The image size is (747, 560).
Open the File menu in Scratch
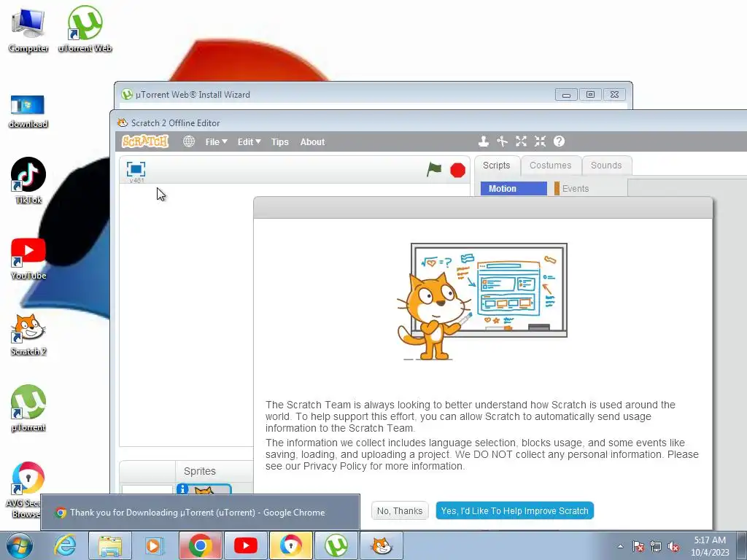point(216,142)
